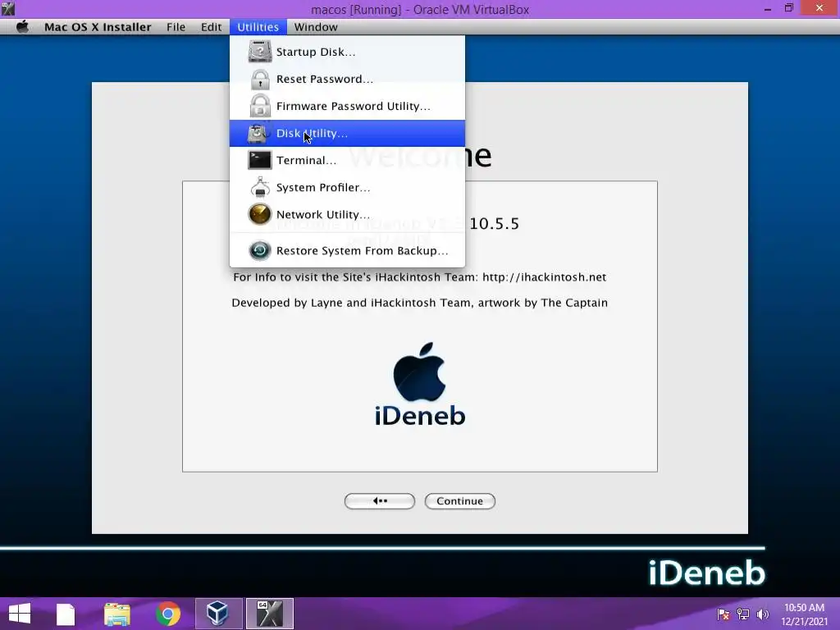This screenshot has width=840, height=630.
Task: Open the Edit menu
Action: (x=211, y=27)
